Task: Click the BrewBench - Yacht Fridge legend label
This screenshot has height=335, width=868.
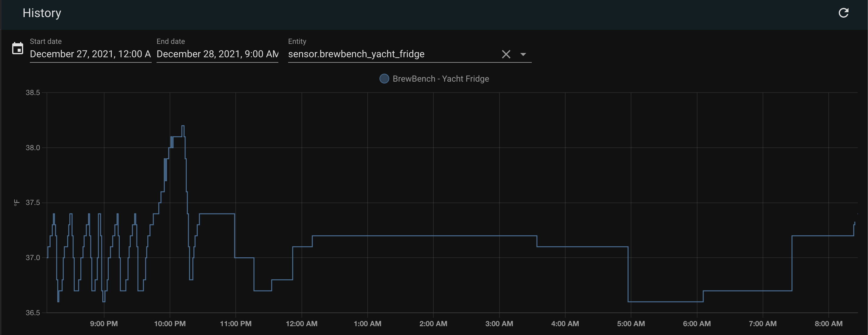Action: (x=441, y=79)
